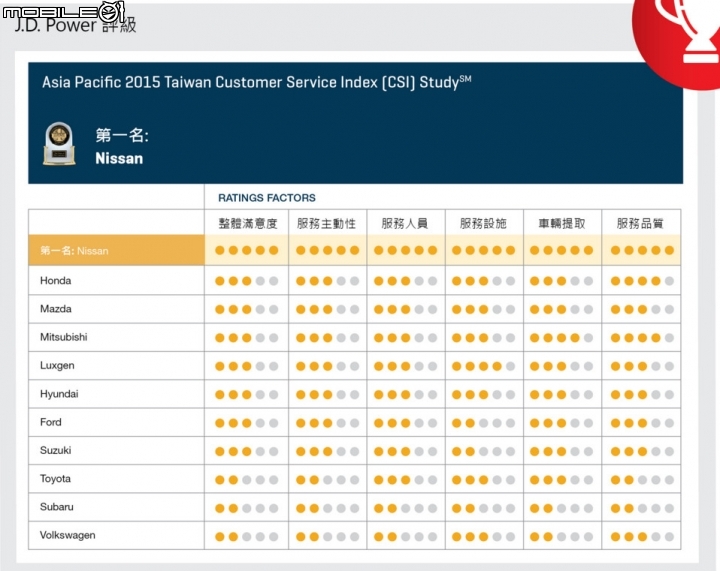This screenshot has width=720, height=571.
Task: Select the Subaru row label
Action: click(x=56, y=507)
